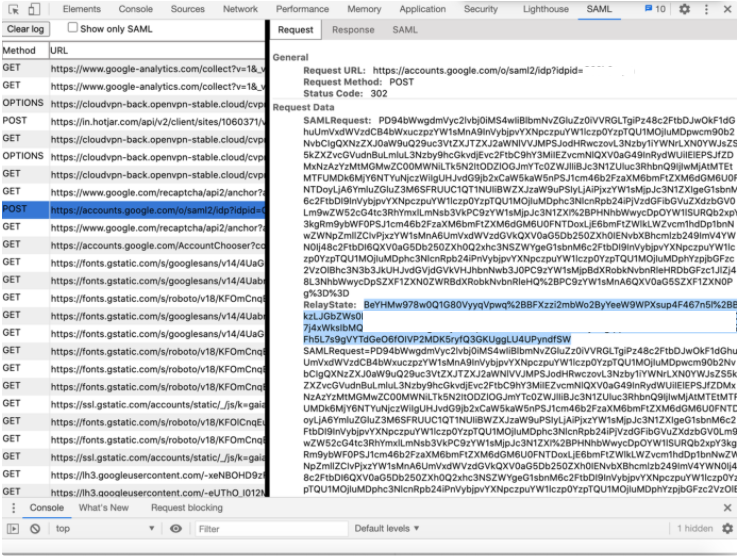Viewport: 738px width, 556px height.
Task: Open the Memory tab
Action: point(364,9)
